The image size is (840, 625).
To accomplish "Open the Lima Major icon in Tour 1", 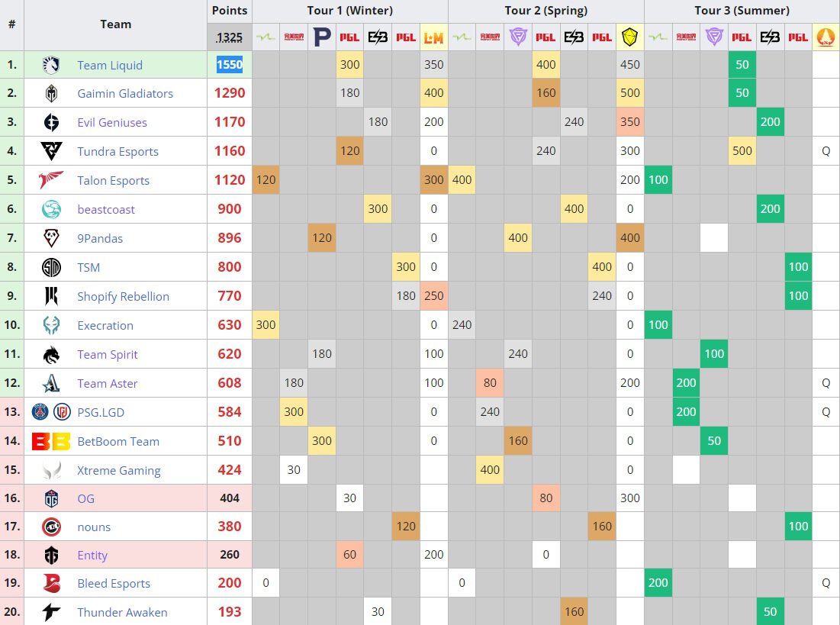I will [433, 37].
